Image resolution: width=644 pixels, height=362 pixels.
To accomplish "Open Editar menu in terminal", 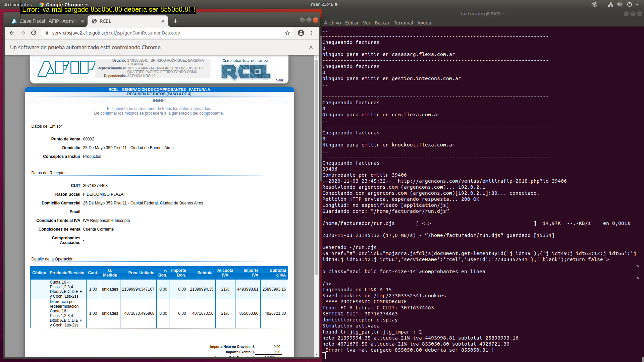I will click(352, 23).
